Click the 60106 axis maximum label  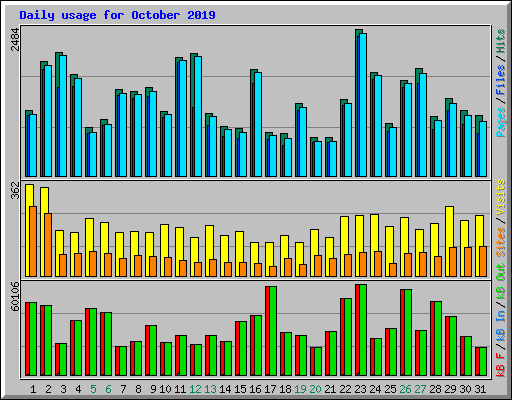coord(15,296)
